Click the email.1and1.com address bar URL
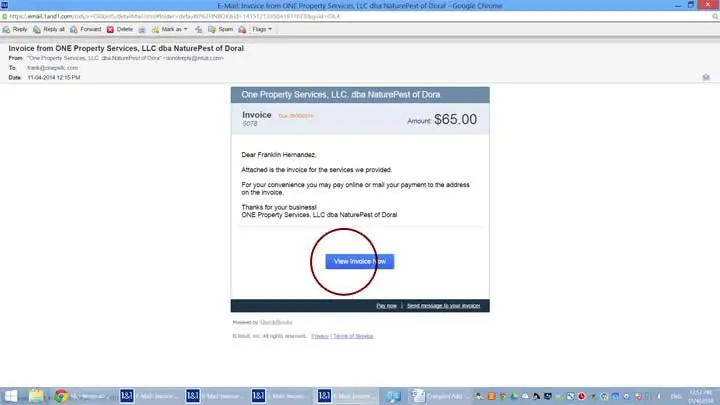Viewport: 720px width, 405px height. tap(174, 17)
